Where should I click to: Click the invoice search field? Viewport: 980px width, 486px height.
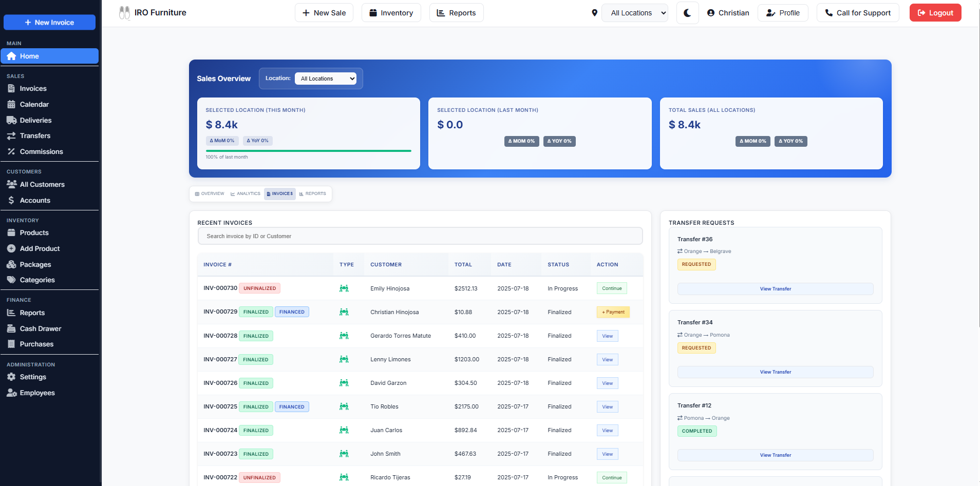420,236
